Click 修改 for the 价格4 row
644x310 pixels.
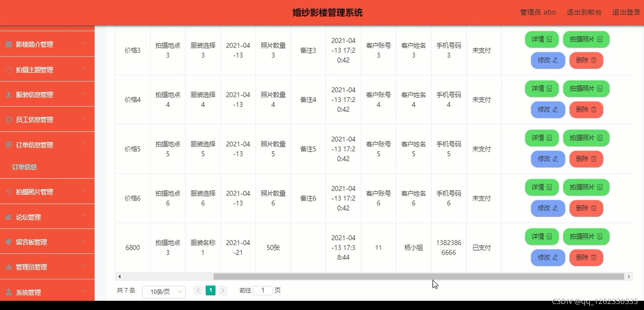tap(548, 109)
